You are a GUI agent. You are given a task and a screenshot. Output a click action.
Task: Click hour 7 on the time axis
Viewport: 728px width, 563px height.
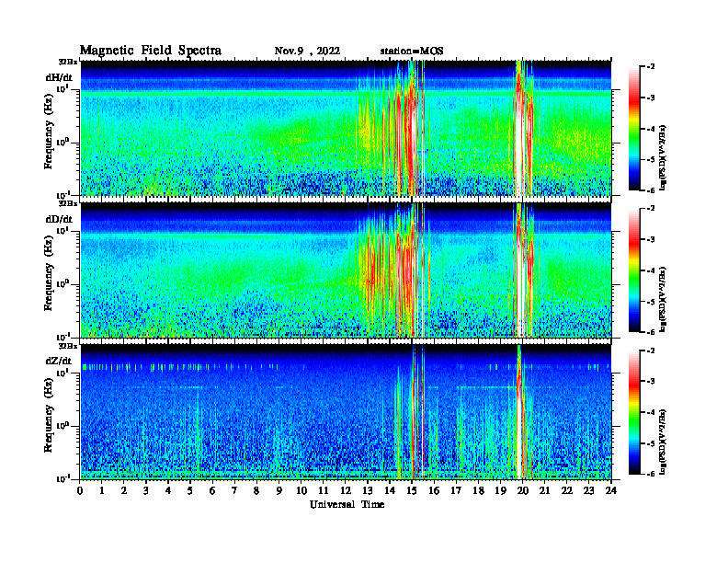[235, 491]
